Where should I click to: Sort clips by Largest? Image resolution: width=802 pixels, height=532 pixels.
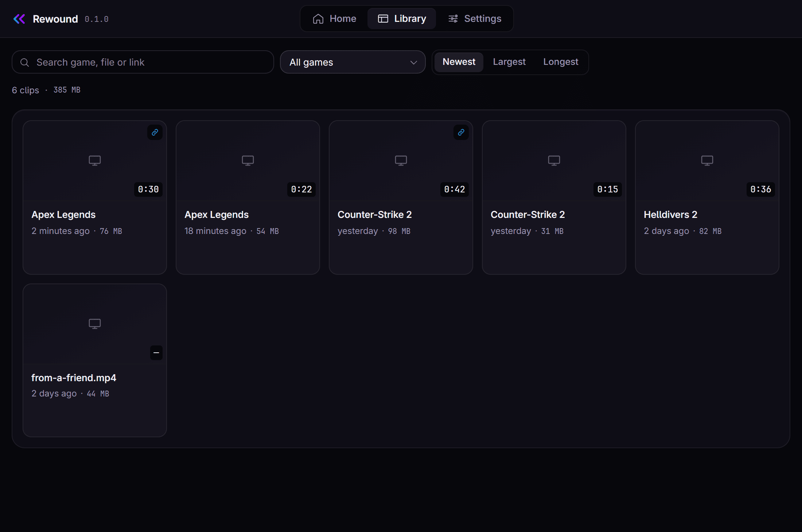[509, 62]
